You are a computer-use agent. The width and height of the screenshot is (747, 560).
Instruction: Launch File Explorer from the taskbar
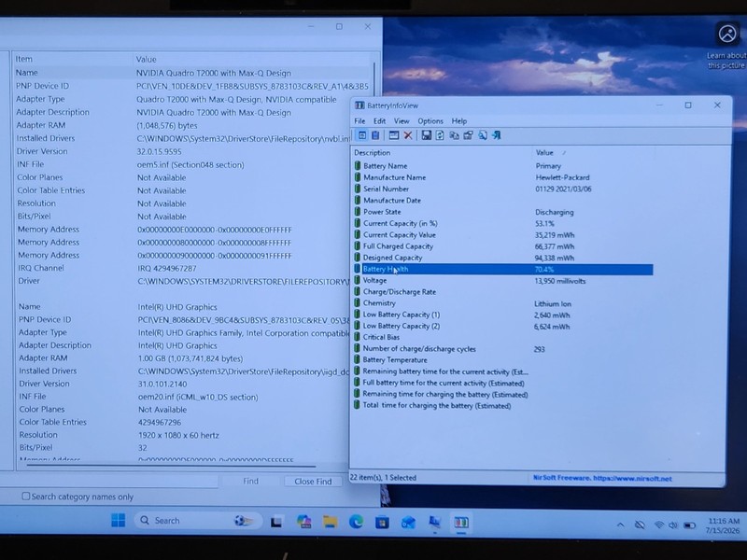click(x=330, y=523)
